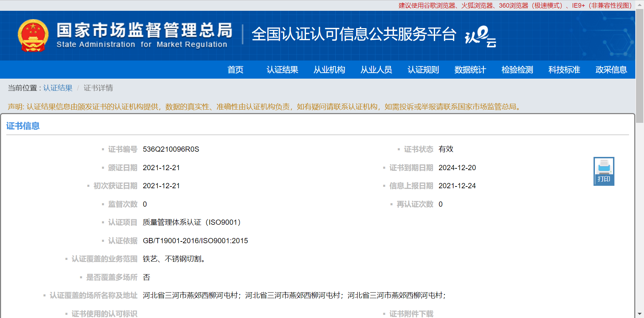Screen dimensions: 644x318
Task: Click the 认证结果 breadcrumb link
Action: [x=58, y=88]
